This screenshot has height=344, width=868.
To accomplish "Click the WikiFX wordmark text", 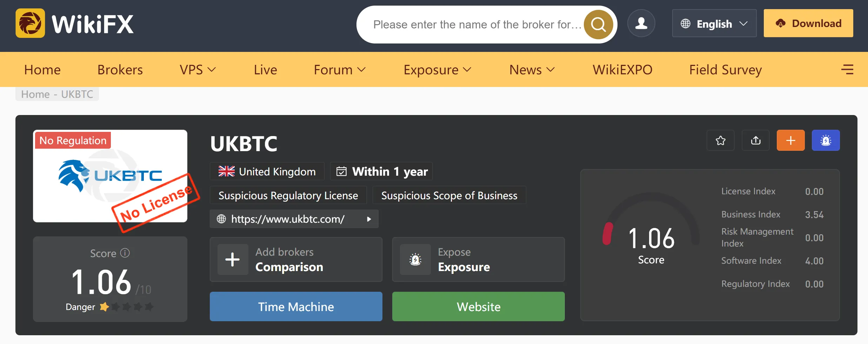I will (x=93, y=24).
